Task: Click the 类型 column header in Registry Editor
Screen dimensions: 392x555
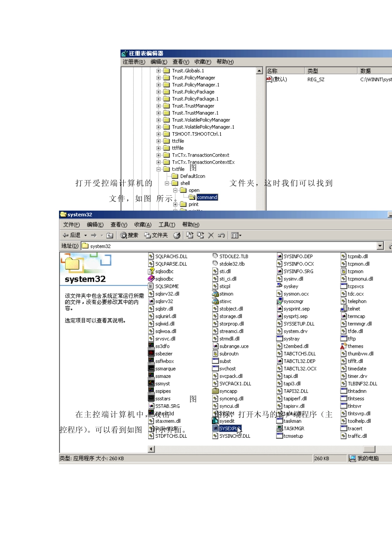Action: pyautogui.click(x=331, y=71)
